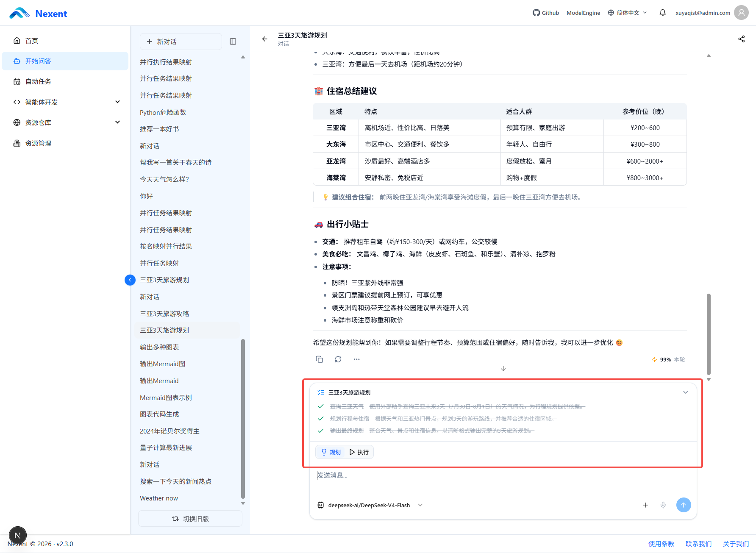Open 资源管理 in the sidebar

click(65, 143)
